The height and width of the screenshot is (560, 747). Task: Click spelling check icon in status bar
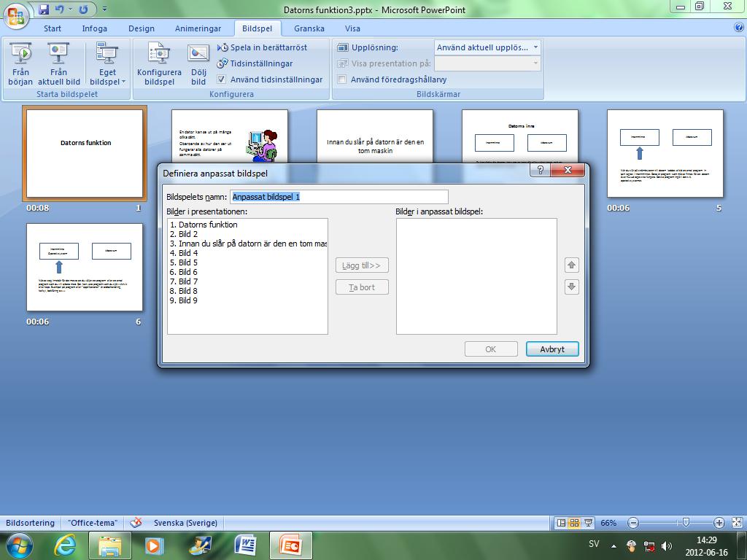tap(136, 523)
